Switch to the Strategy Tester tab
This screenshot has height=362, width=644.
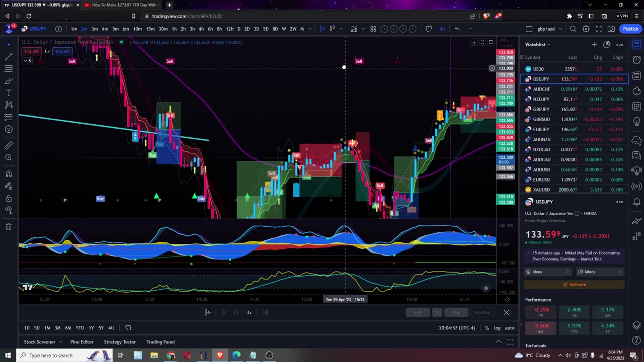[120, 342]
